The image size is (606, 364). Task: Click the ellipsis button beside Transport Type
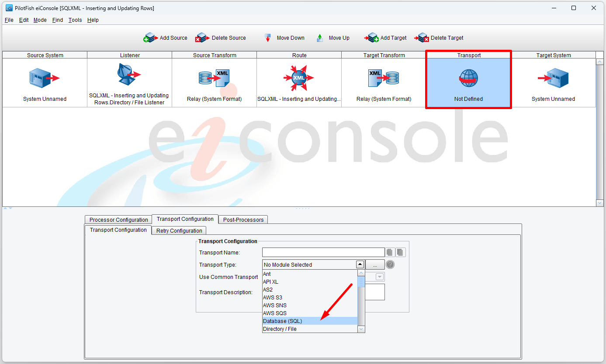coord(375,264)
